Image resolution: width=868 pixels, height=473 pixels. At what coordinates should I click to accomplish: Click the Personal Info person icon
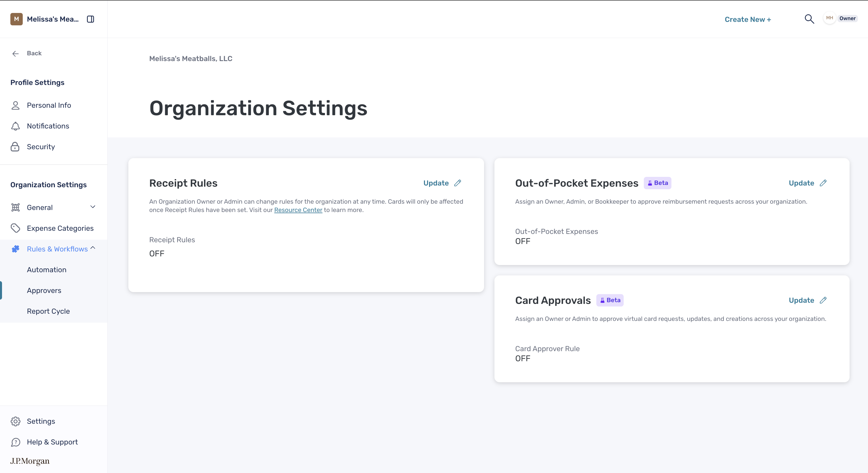coord(16,105)
